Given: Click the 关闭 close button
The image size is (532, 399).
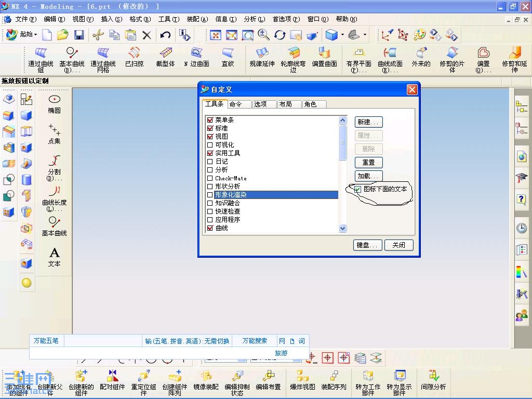Looking at the screenshot, I should click(398, 245).
